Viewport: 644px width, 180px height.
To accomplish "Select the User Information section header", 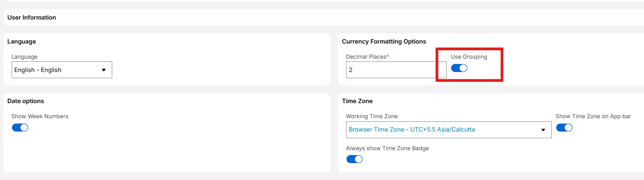I will [32, 18].
